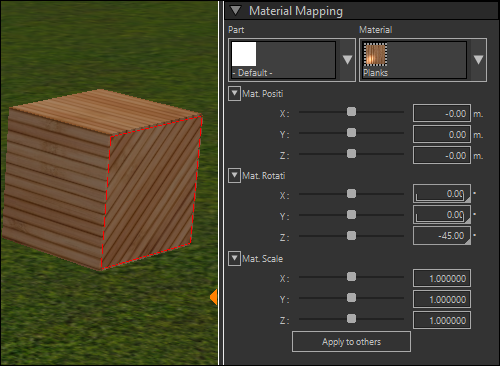Image resolution: width=500 pixels, height=366 pixels.
Task: Focus the scale Y field 1.000000
Action: pyautogui.click(x=442, y=299)
